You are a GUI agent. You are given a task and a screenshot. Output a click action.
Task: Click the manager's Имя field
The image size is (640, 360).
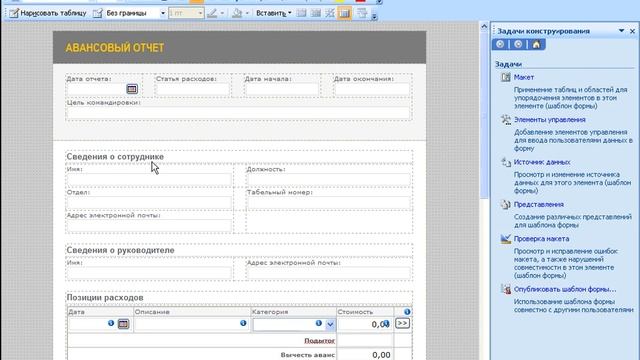(149, 273)
